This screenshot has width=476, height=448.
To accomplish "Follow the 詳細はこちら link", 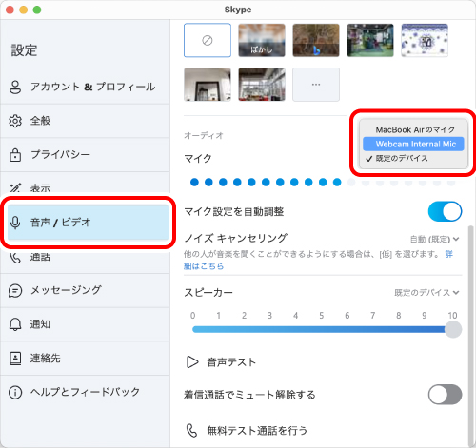I will [204, 266].
